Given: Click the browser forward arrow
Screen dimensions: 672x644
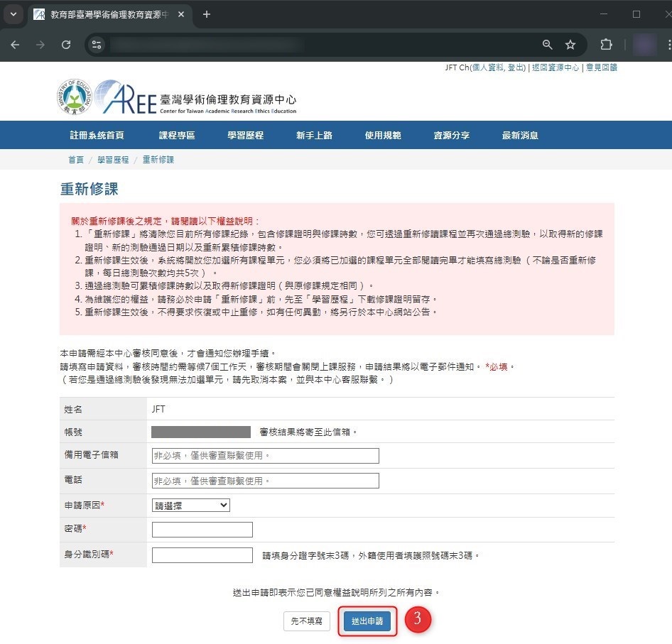Looking at the screenshot, I should tap(40, 45).
